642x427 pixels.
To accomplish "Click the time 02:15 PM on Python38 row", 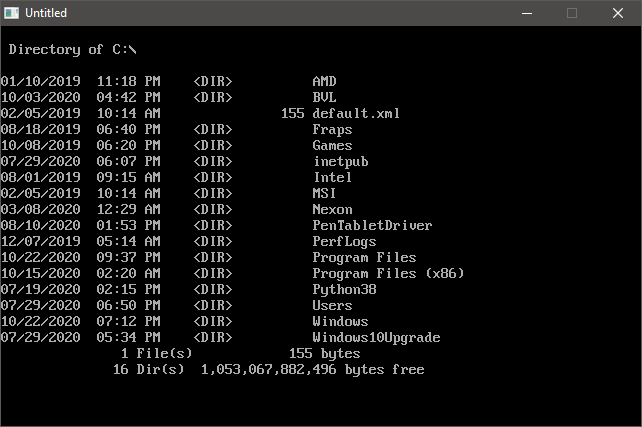I will [x=129, y=289].
